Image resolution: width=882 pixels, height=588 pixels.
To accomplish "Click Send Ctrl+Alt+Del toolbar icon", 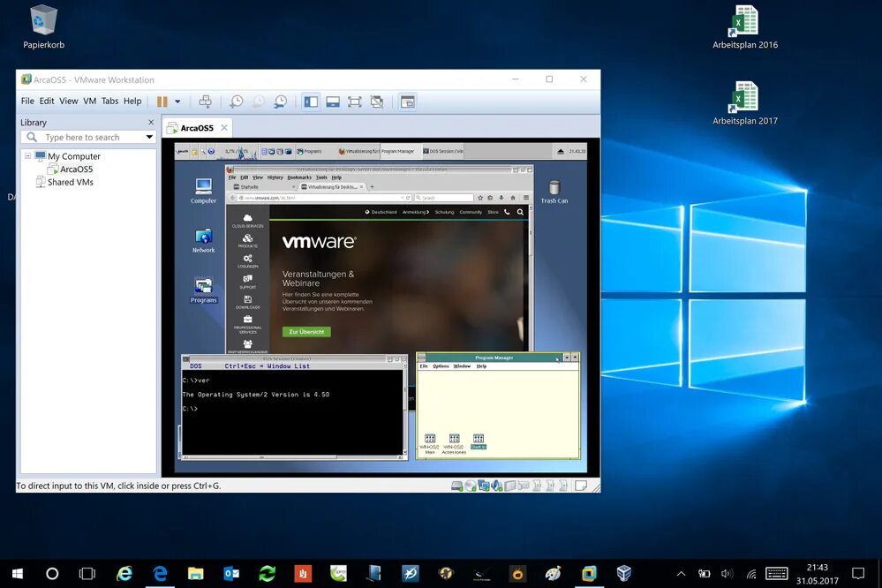I will 206,102.
